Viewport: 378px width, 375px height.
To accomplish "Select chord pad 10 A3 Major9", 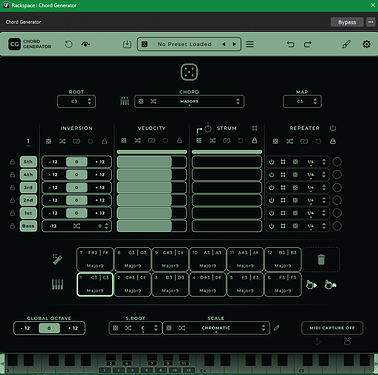I will [208, 259].
